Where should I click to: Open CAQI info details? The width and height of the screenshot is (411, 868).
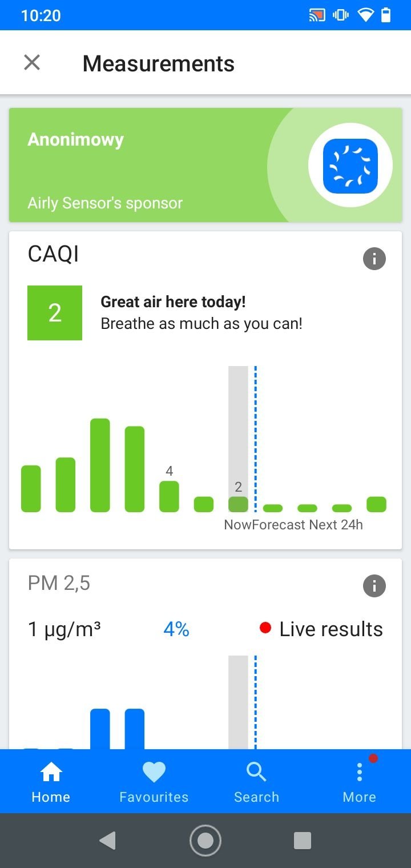[x=374, y=259]
